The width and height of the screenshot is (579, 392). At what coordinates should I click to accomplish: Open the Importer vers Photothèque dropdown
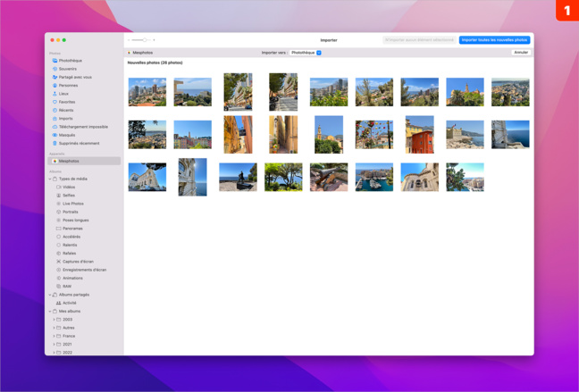pyautogui.click(x=306, y=53)
